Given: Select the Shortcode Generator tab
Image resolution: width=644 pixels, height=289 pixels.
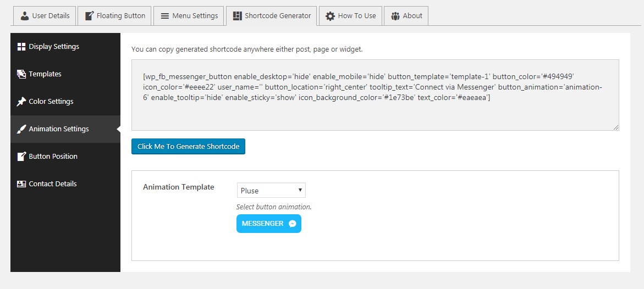Looking at the screenshot, I should 272,16.
